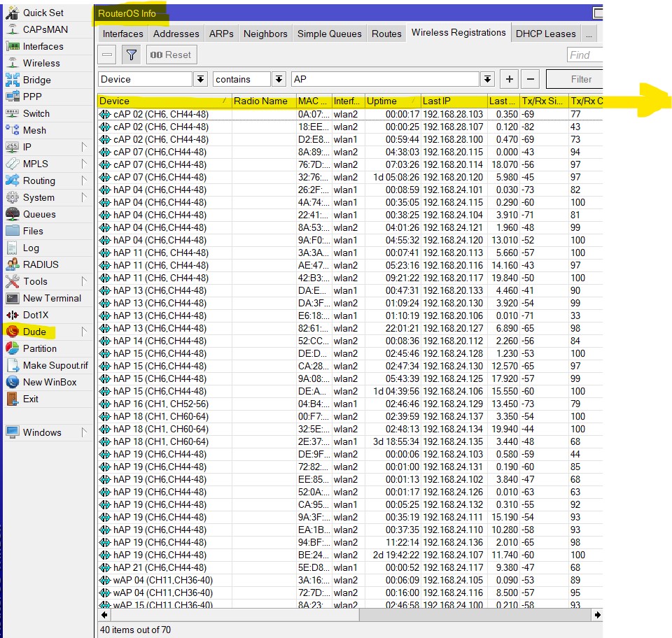The image size is (672, 638).
Task: Switch to the Simple Queues tab
Action: pyautogui.click(x=330, y=34)
